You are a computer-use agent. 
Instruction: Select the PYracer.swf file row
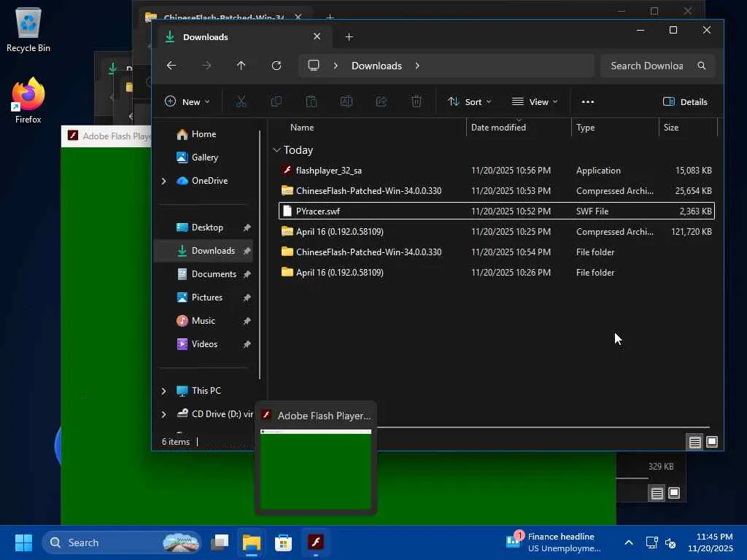point(496,211)
